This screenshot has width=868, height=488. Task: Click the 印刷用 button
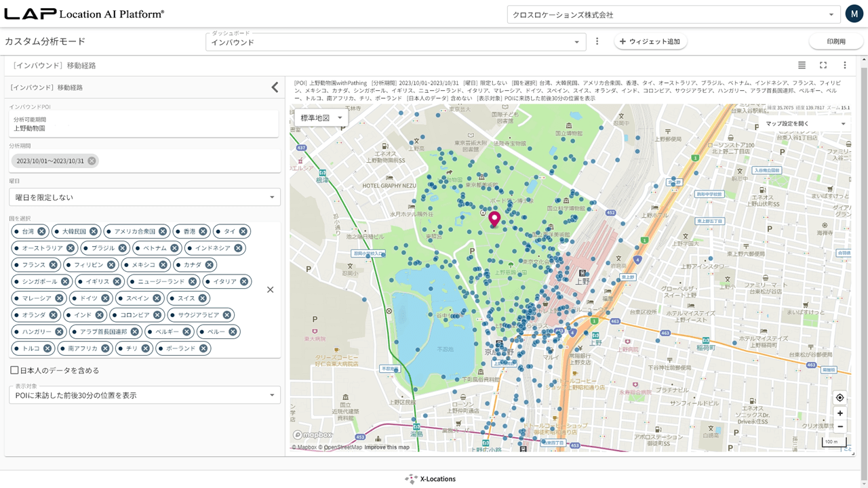tap(835, 41)
